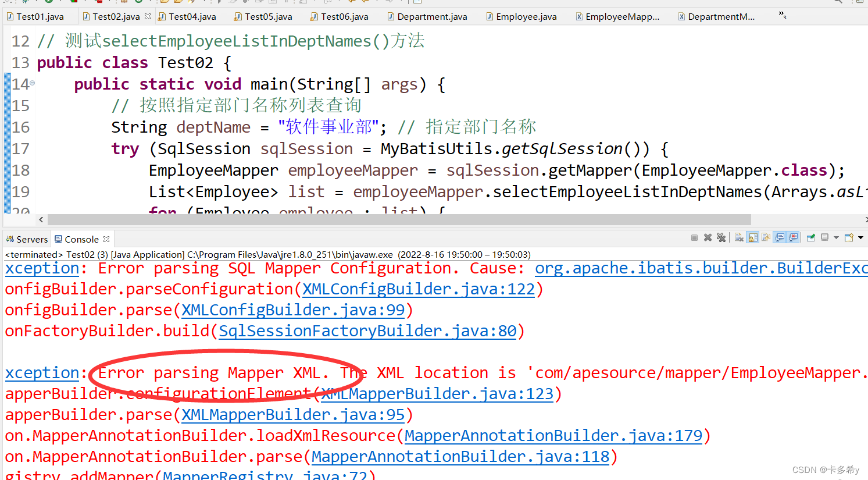The image size is (868, 480).
Task: Open the Display Selected Console dropdown arrow
Action: (836, 237)
